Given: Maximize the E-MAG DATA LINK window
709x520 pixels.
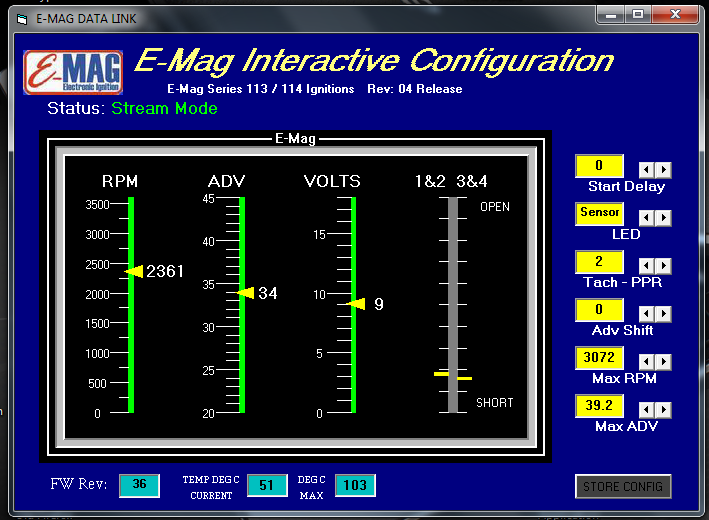Looking at the screenshot, I should [638, 15].
